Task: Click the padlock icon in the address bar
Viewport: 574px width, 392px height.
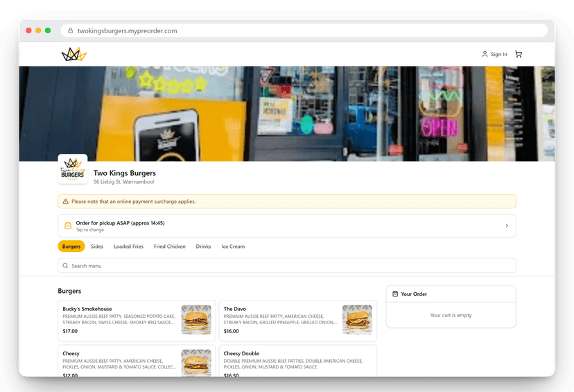Action: 70,30
